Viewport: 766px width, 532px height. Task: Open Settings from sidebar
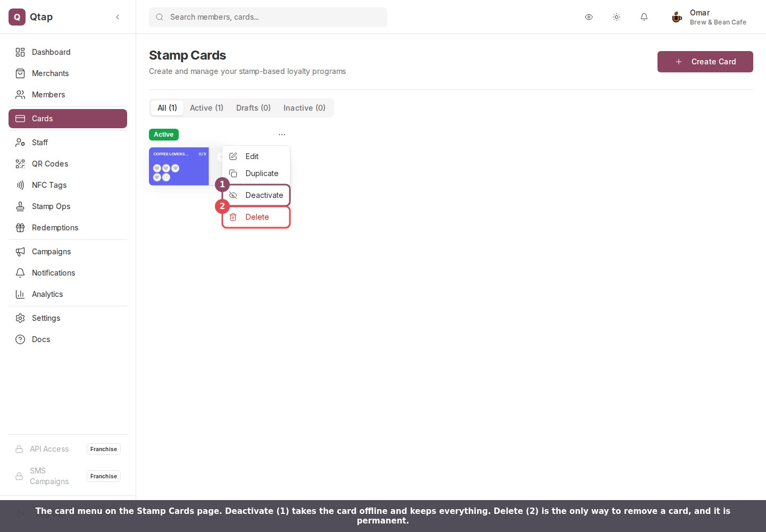click(68, 318)
